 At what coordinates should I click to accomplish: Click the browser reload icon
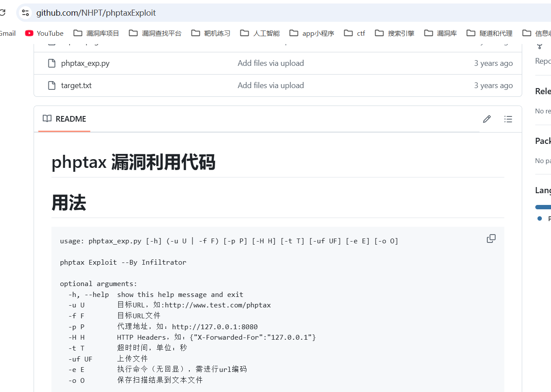[x=2, y=13]
